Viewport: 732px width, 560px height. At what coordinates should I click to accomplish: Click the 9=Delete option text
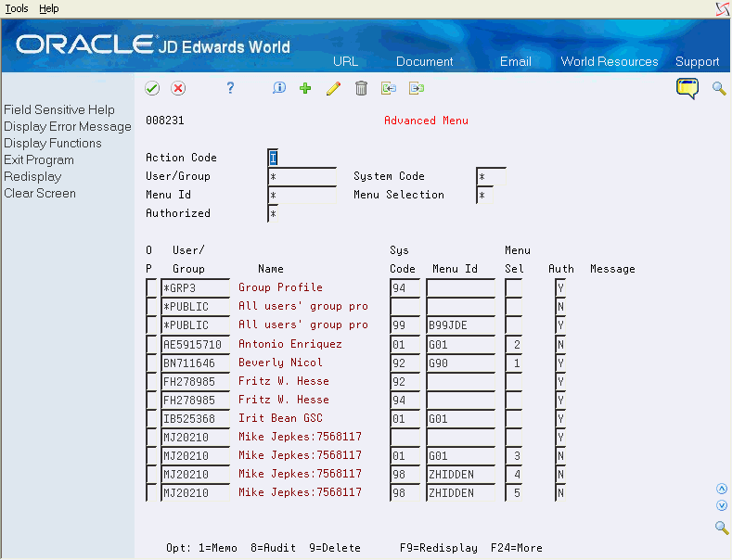click(x=335, y=548)
